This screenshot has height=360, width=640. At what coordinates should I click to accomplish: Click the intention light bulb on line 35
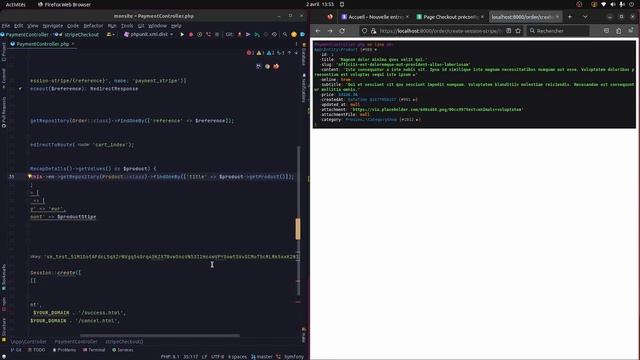29,176
